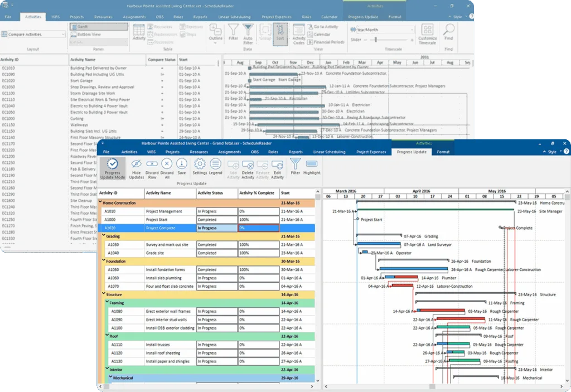Open the Format tab
571x392 pixels.
(443, 152)
